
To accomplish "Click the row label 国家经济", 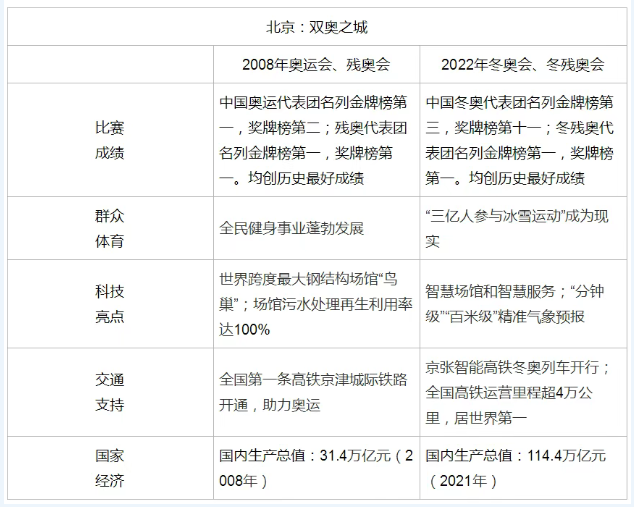I will click(110, 468).
